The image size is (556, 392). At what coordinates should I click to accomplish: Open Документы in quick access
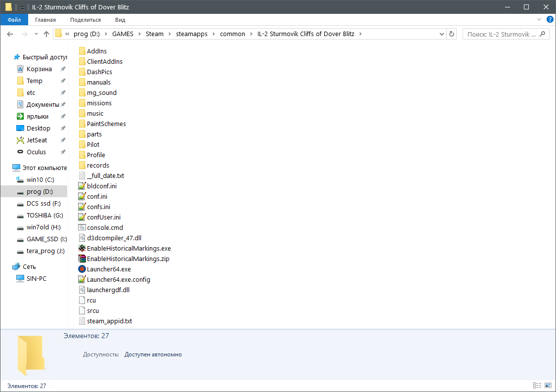43,105
